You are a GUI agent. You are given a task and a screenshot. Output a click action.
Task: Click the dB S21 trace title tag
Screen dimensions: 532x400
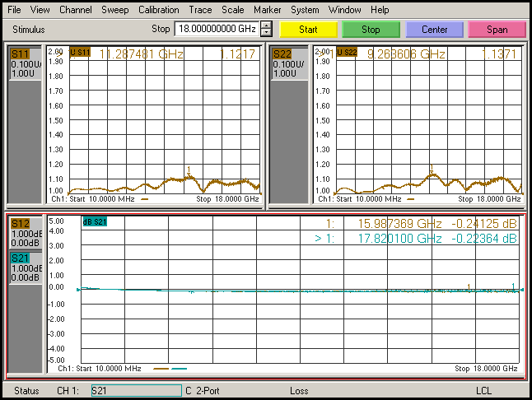tap(94, 221)
